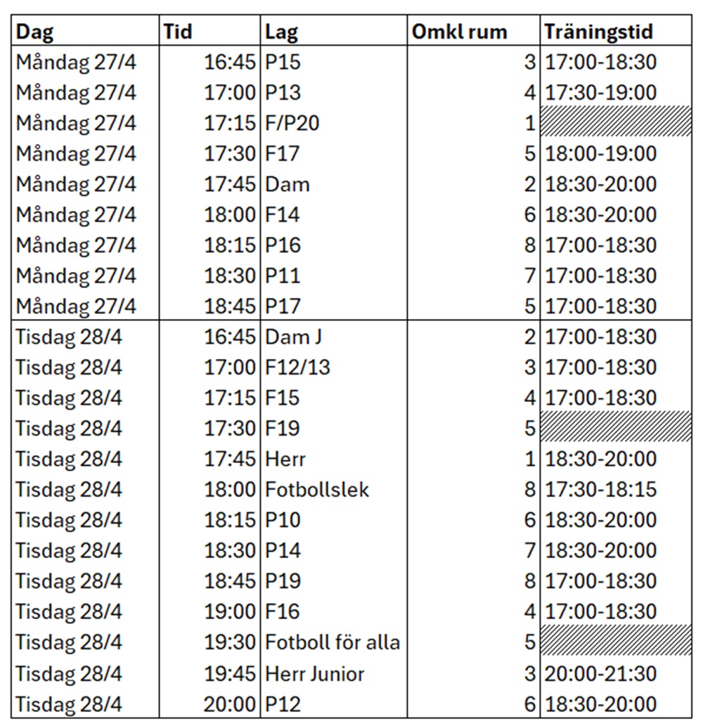Click the "Dam J" team cell
703x728 pixels.
click(x=288, y=337)
